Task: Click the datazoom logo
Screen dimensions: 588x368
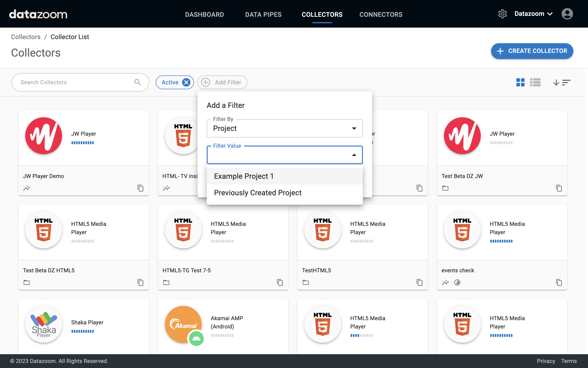Action: (38, 14)
